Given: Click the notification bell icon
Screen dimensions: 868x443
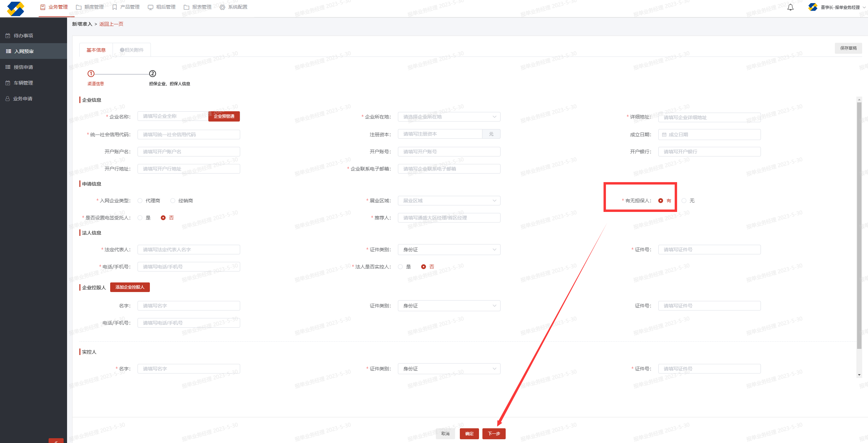Looking at the screenshot, I should click(790, 8).
